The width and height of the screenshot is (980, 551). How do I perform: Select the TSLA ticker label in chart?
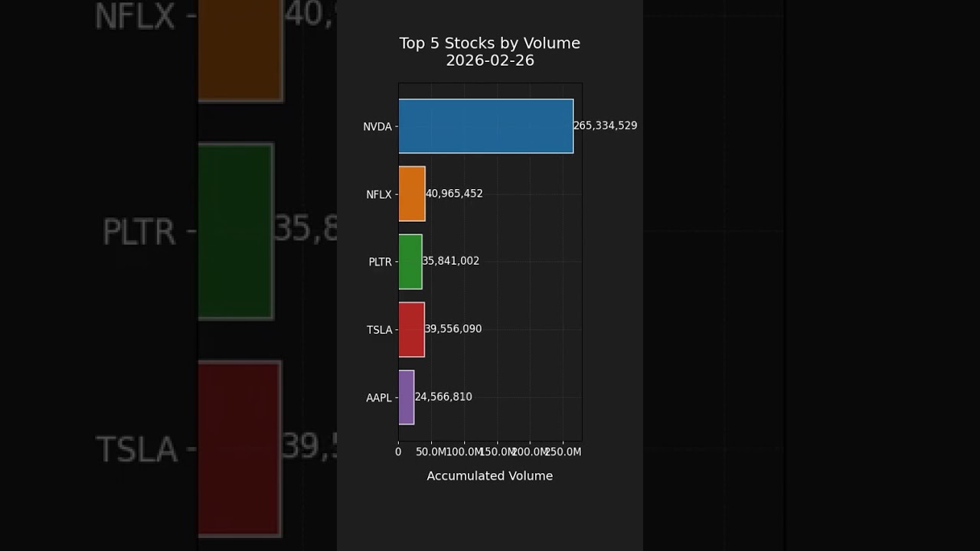pyautogui.click(x=380, y=331)
